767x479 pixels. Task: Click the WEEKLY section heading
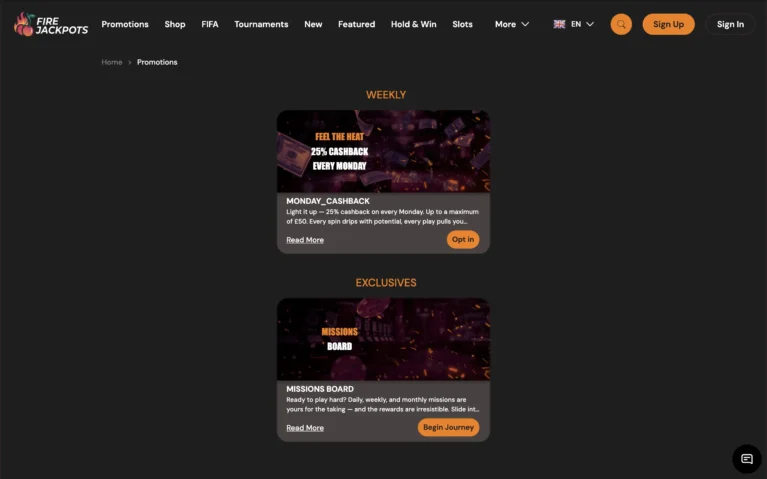pyautogui.click(x=386, y=95)
